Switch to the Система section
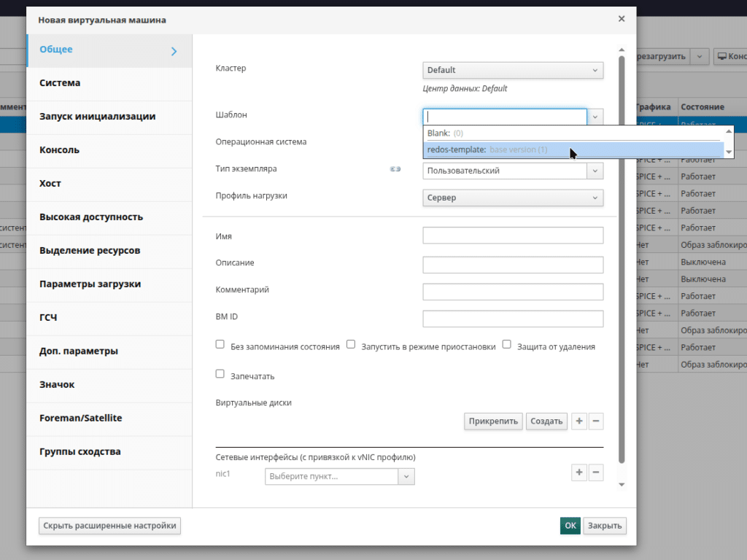The width and height of the screenshot is (747, 560). pyautogui.click(x=60, y=83)
